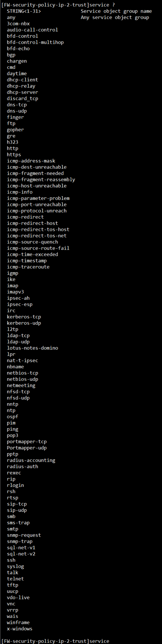The height and width of the screenshot is (644, 162).
Task: Click the 'telnet' service name
Action: [15, 579]
